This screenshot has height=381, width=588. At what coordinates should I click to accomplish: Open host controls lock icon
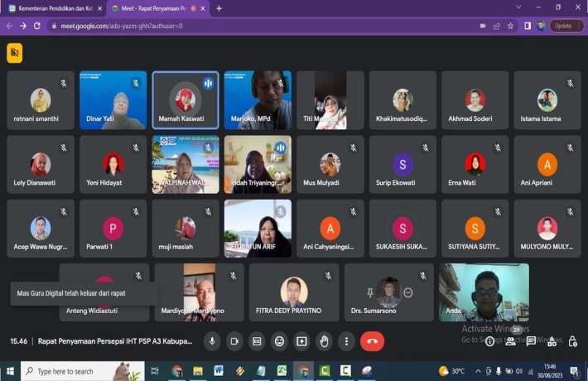coord(572,341)
